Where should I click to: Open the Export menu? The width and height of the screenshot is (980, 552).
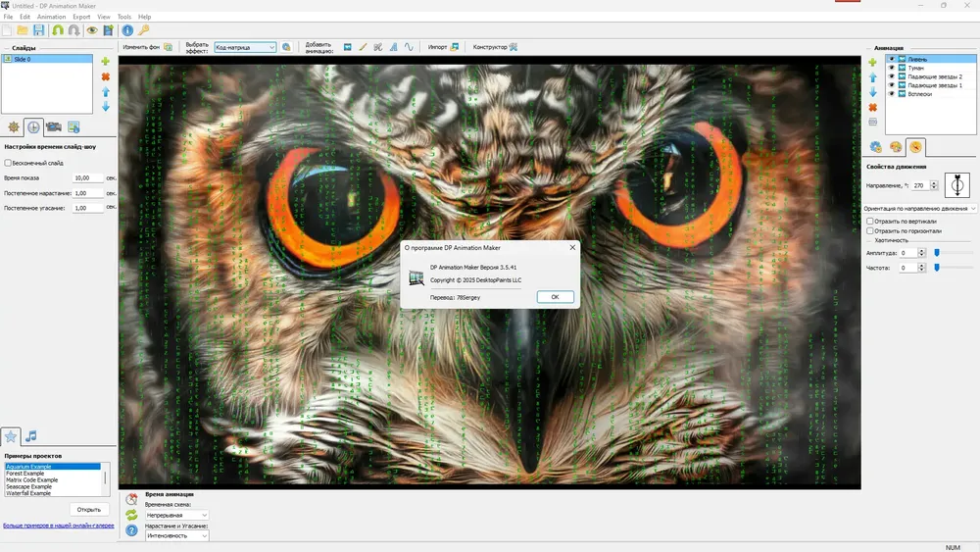[x=81, y=17]
